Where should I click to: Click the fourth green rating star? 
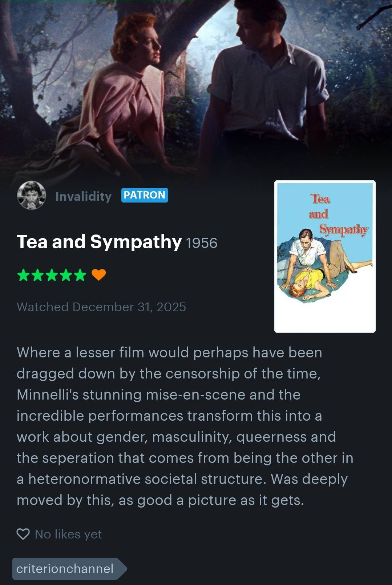point(66,275)
